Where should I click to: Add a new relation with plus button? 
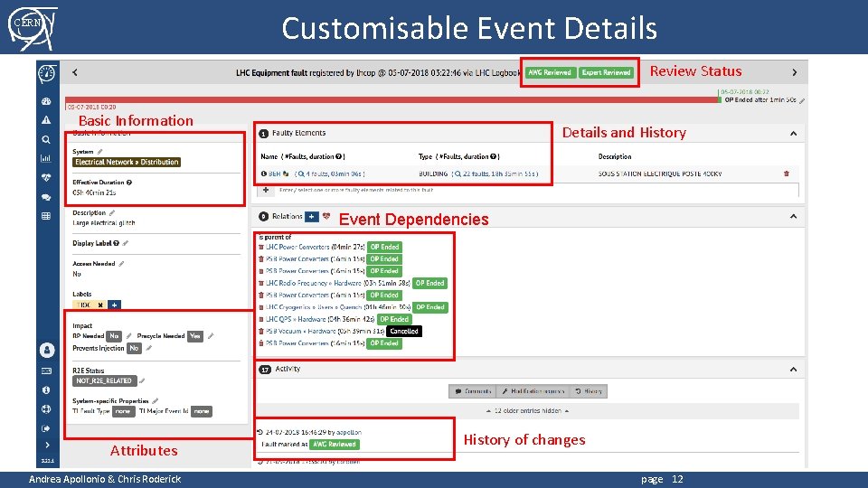[x=312, y=216]
